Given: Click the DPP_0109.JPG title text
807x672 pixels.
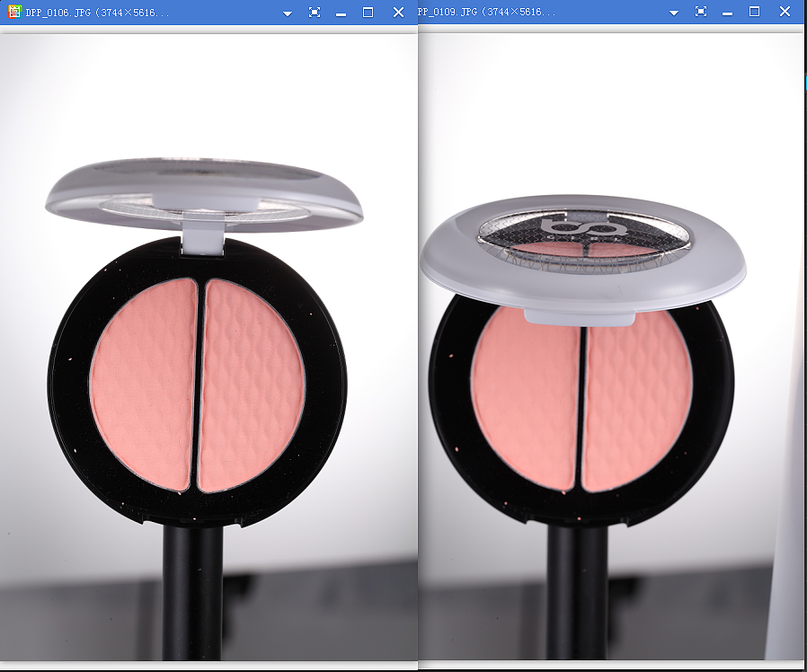Looking at the screenshot, I should (487, 12).
